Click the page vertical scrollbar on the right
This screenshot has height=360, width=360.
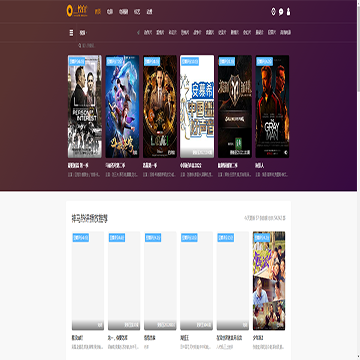(358, 47)
